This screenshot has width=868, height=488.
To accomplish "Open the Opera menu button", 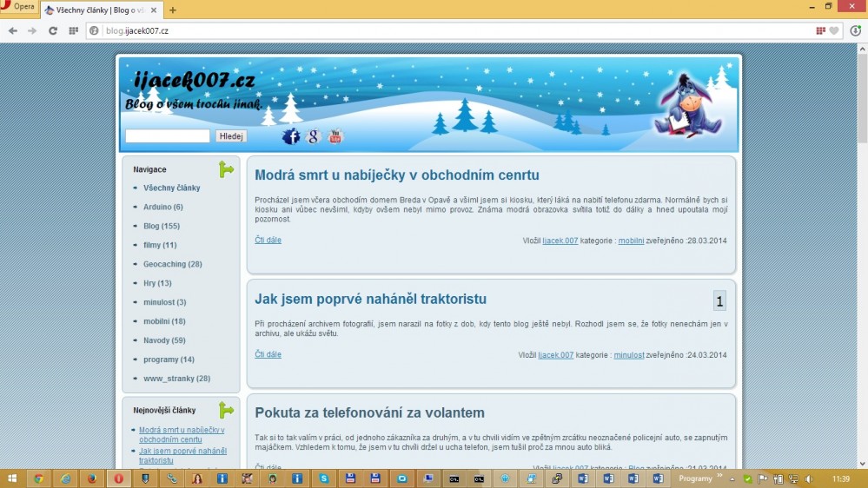I will coord(18,7).
